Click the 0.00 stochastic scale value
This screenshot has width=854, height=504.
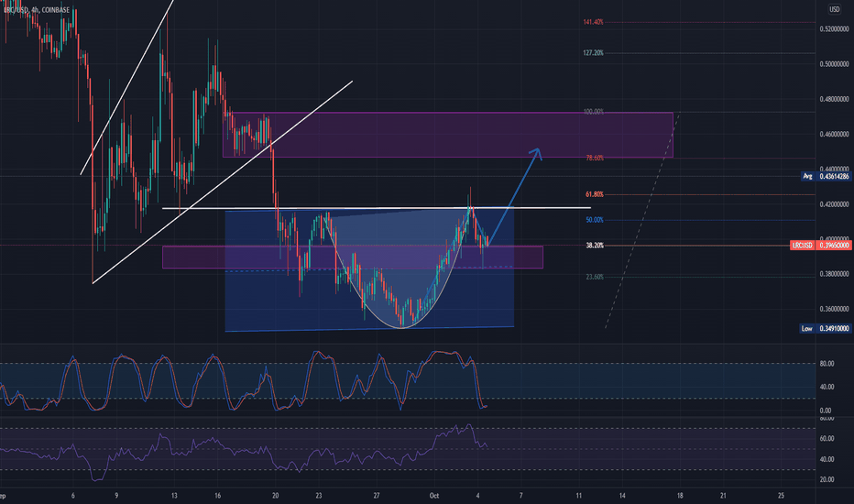click(826, 411)
